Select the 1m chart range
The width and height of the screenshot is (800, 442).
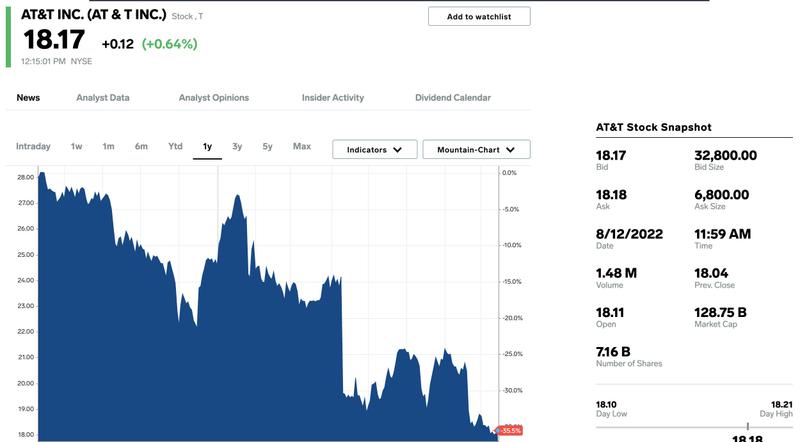coord(108,146)
